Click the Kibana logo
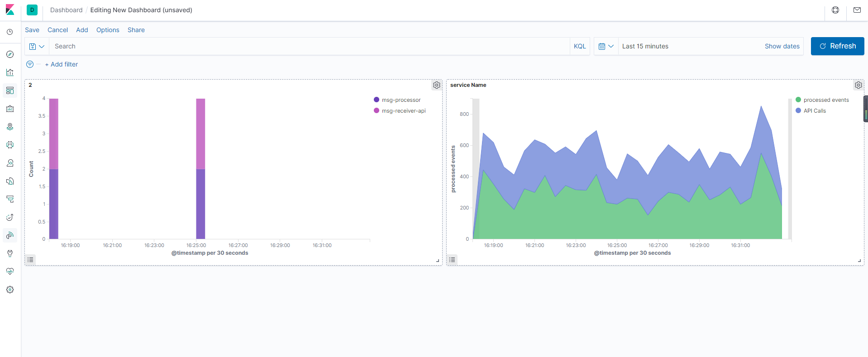Image resolution: width=868 pixels, height=357 pixels. 10,10
